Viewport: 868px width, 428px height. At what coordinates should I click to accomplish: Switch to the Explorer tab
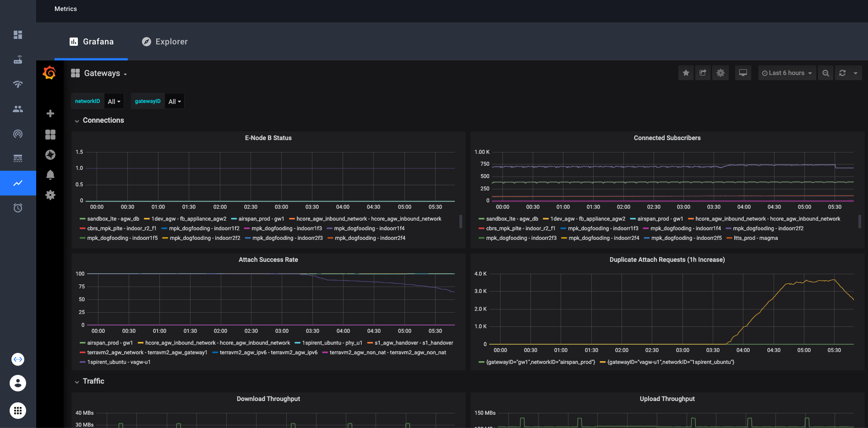pos(164,41)
